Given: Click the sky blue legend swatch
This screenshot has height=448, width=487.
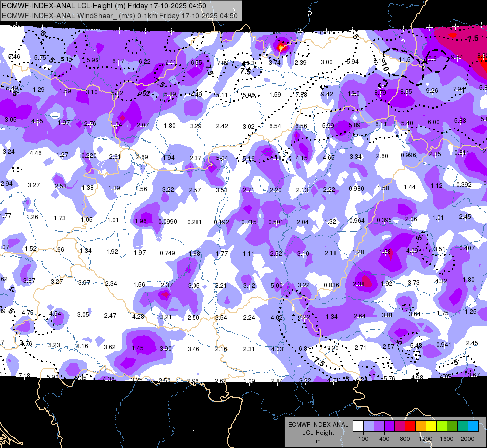Looking at the screenshot, I should [473, 426].
